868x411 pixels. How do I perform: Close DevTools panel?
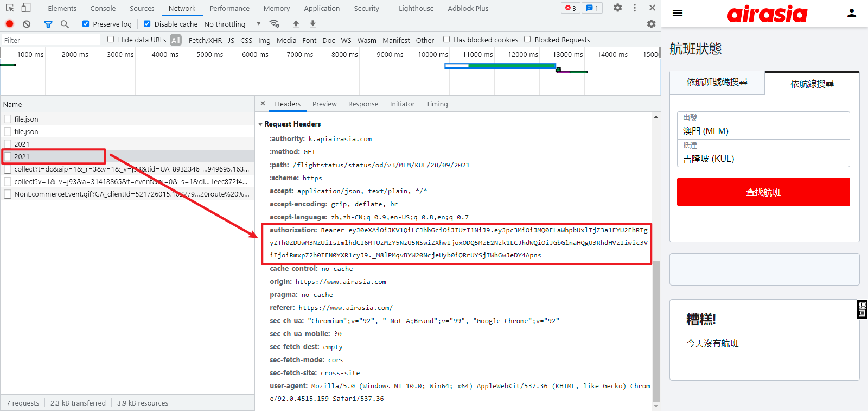(x=652, y=8)
